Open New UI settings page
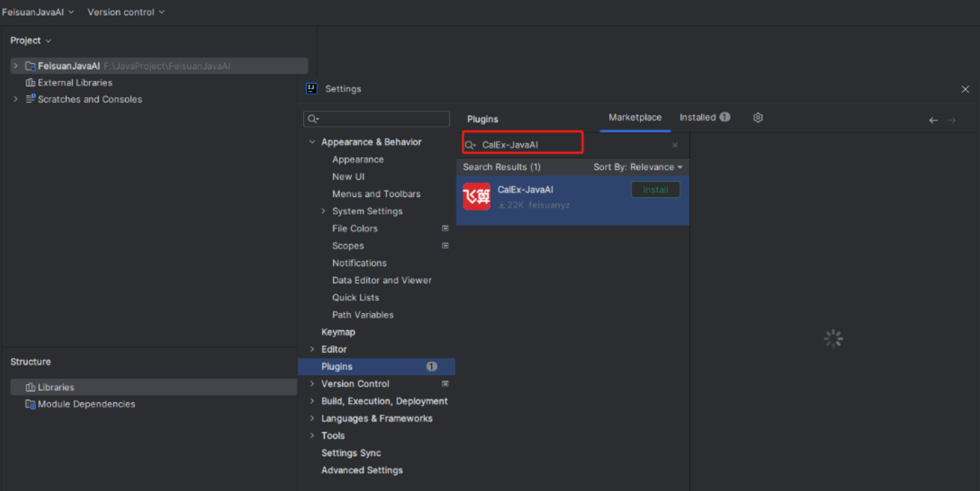 pyautogui.click(x=348, y=177)
